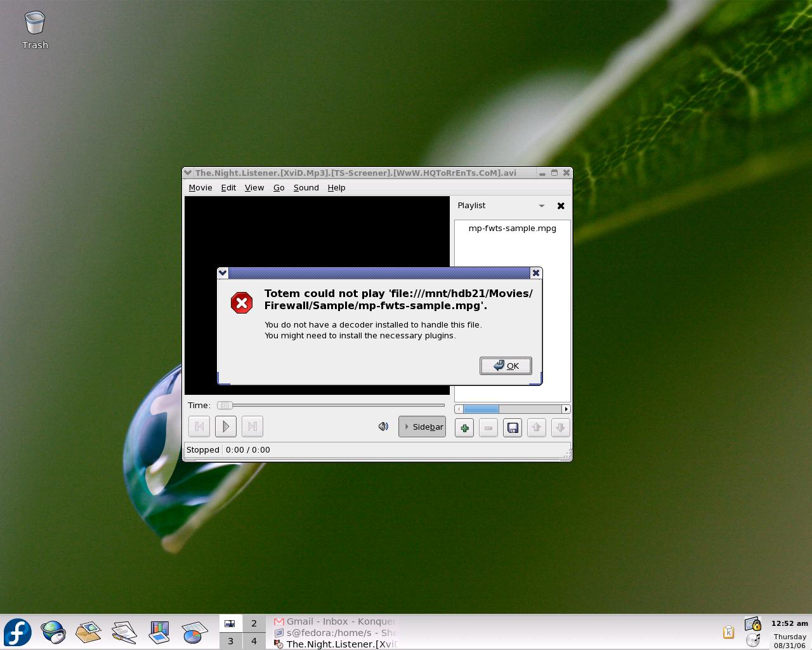Screen dimensions: 812x650
Task: Start playback with the Play button
Action: (226, 427)
